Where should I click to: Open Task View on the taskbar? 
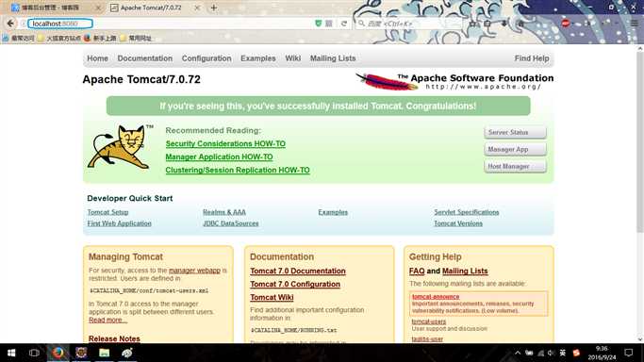pos(34,353)
